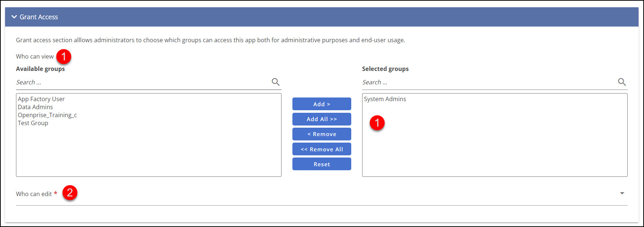Image resolution: width=644 pixels, height=227 pixels.
Task: Click red badge 1 inside Selected groups list
Action: click(377, 123)
